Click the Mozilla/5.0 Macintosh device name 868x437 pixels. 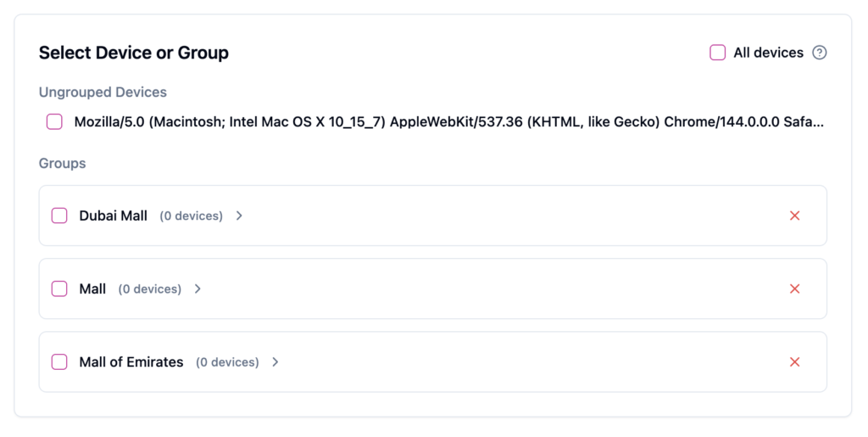pyautogui.click(x=448, y=122)
